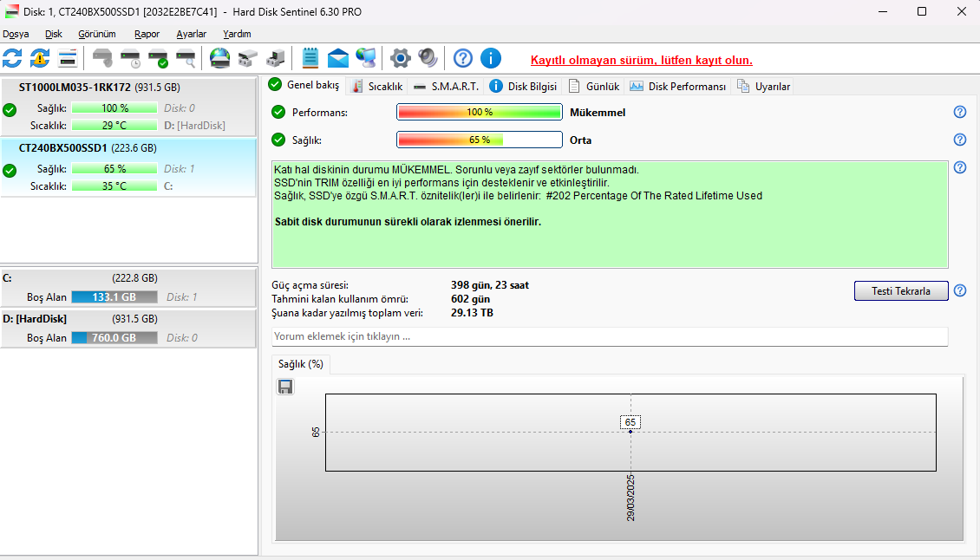The image size is (980, 560).
Task: Click the Orta health rating text
Action: point(580,140)
